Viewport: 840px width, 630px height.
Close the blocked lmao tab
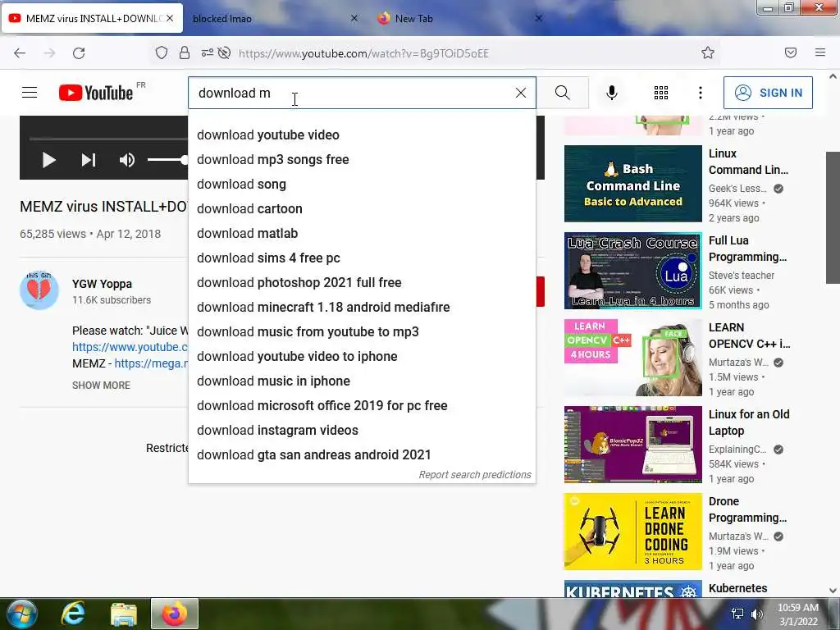pos(354,18)
